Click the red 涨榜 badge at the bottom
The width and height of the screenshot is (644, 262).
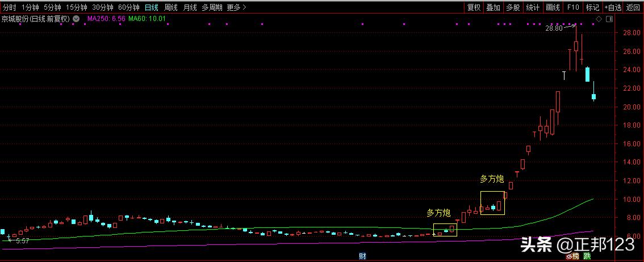tap(572, 256)
